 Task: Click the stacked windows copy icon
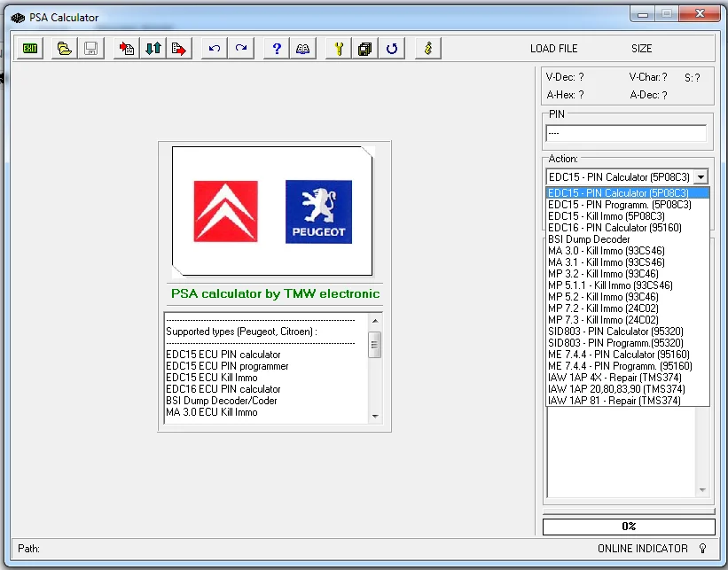pyautogui.click(x=365, y=48)
